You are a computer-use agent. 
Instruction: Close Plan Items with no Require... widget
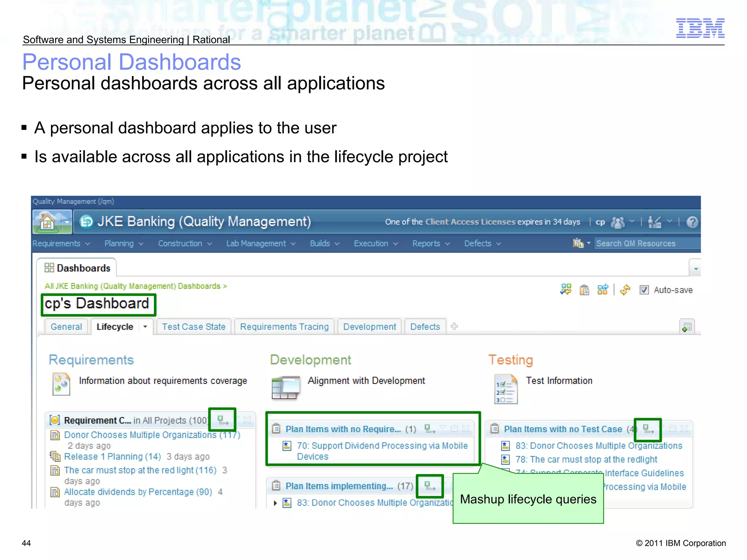tap(466, 429)
